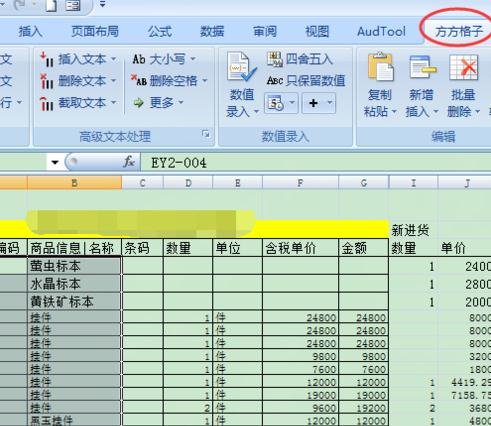Viewport: 491px width, 426px height.
Task: Switch to the 插入 tab
Action: [30, 32]
